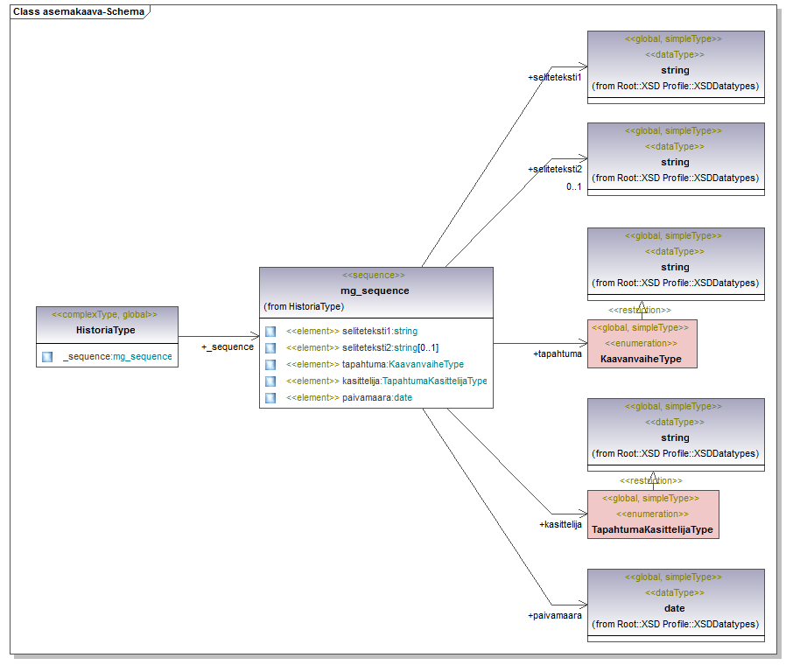Select the +paivamaara role label
This screenshot has height=672, width=800.
[555, 616]
